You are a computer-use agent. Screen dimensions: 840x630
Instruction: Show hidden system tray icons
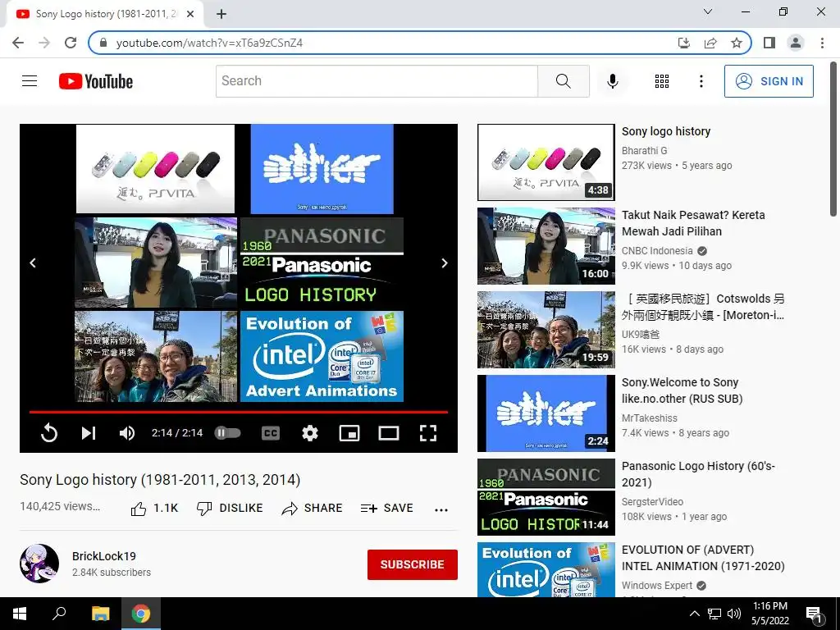click(694, 614)
